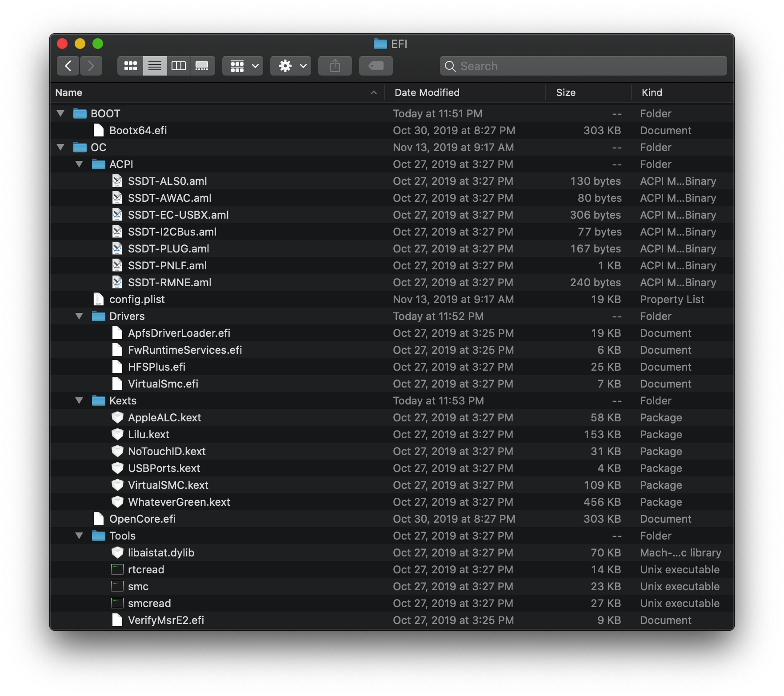The width and height of the screenshot is (784, 696).
Task: Switch to column view in toolbar
Action: click(x=179, y=66)
